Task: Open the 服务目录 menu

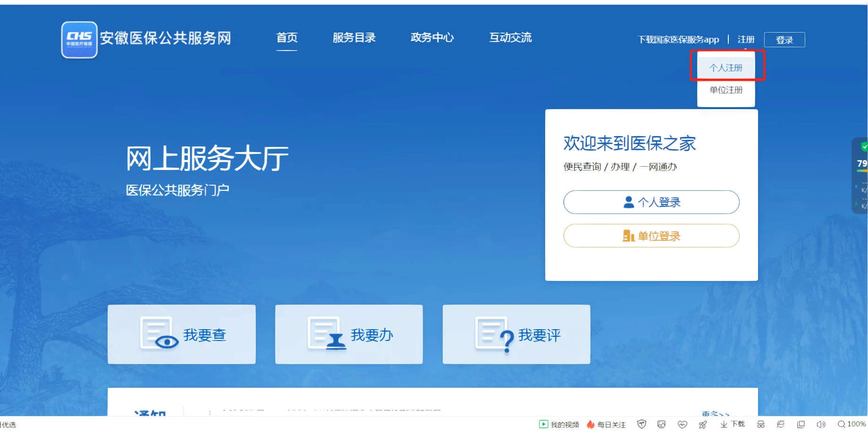Action: (x=354, y=37)
